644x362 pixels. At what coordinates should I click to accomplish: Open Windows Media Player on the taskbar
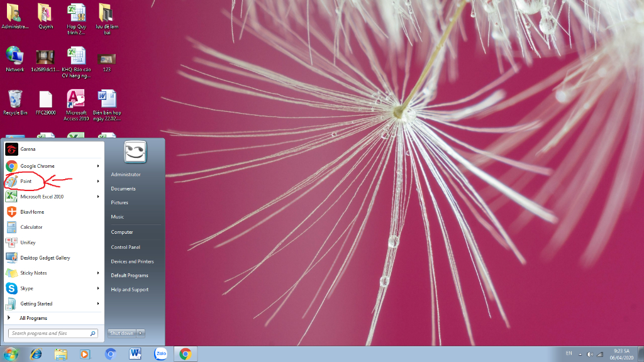click(x=85, y=354)
